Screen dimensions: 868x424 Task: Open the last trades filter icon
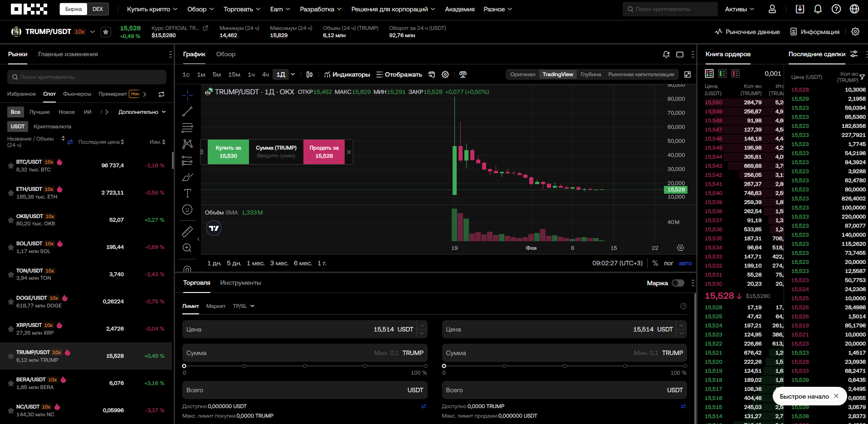click(x=862, y=77)
